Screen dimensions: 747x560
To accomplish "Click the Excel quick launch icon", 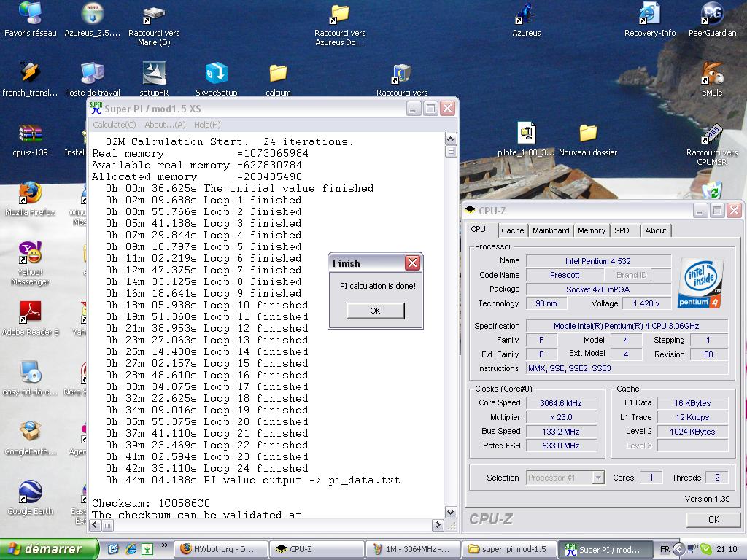I will coord(147,549).
